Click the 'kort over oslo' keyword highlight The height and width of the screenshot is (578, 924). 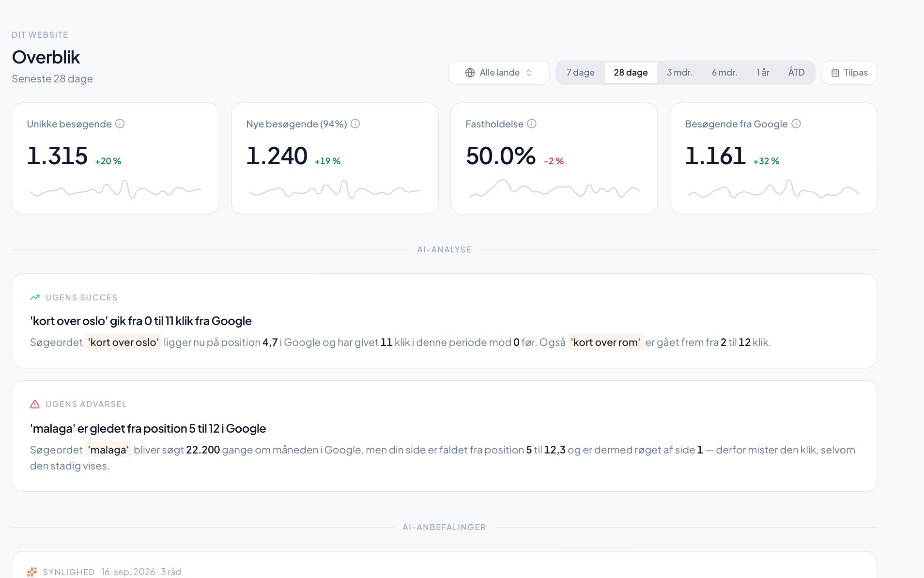[x=123, y=342]
